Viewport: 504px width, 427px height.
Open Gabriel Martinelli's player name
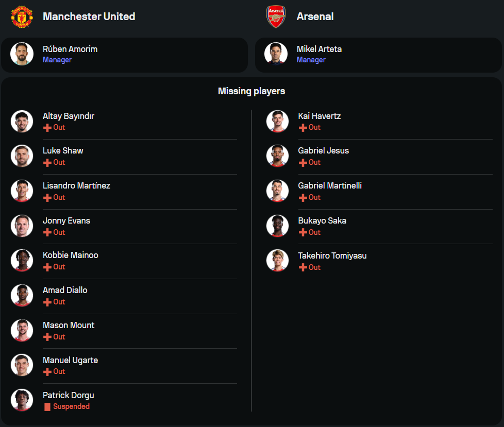tap(330, 186)
